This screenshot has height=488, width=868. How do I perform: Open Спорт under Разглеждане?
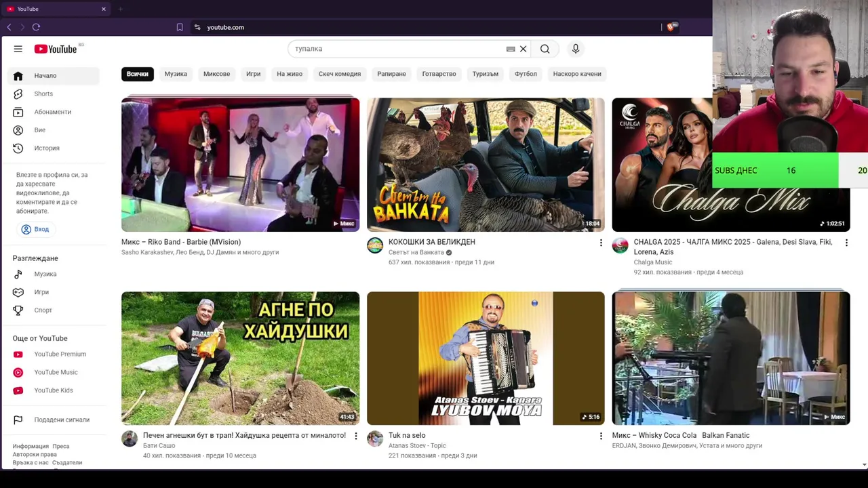[54, 310]
